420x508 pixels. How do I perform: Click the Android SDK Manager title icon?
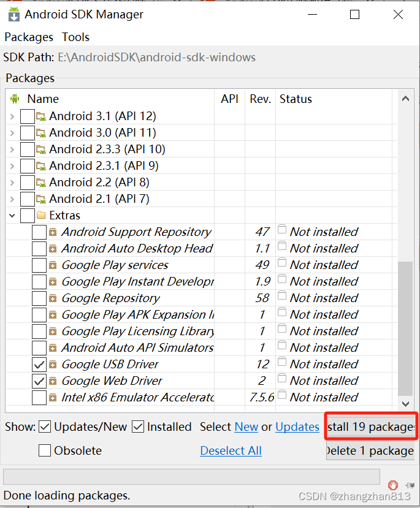(13, 14)
